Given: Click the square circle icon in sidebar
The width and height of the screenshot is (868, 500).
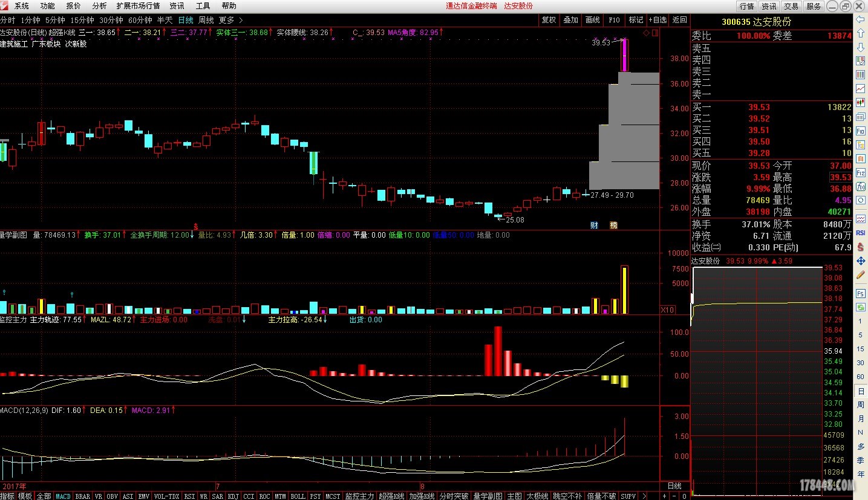Looking at the screenshot, I should 860,201.
